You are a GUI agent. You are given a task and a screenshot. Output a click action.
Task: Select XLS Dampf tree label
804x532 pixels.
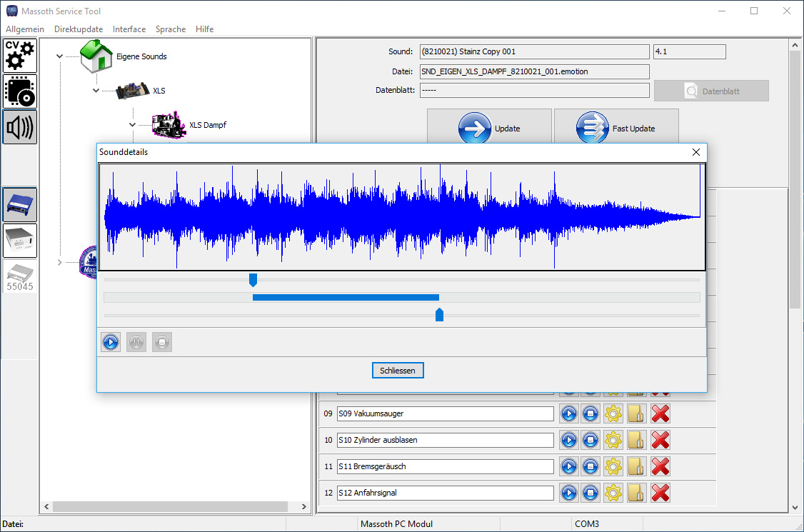[x=208, y=125]
